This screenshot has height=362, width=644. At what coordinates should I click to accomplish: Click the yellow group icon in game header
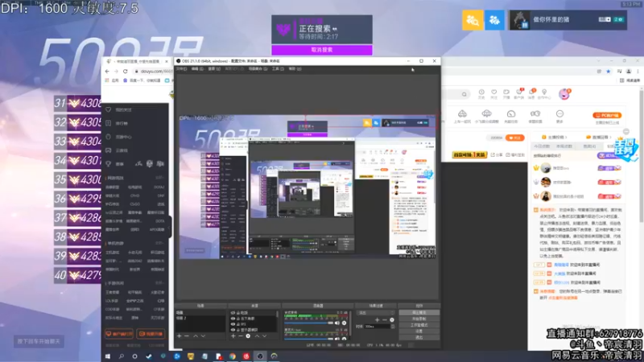pos(473,19)
